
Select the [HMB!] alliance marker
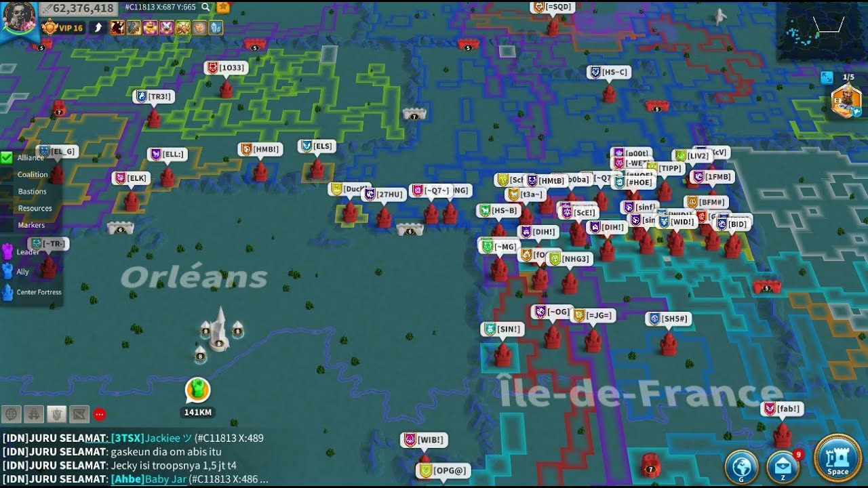click(259, 149)
